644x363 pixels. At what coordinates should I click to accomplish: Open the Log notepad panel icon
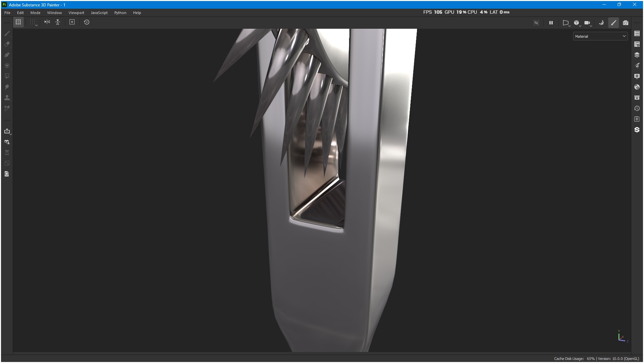[637, 119]
